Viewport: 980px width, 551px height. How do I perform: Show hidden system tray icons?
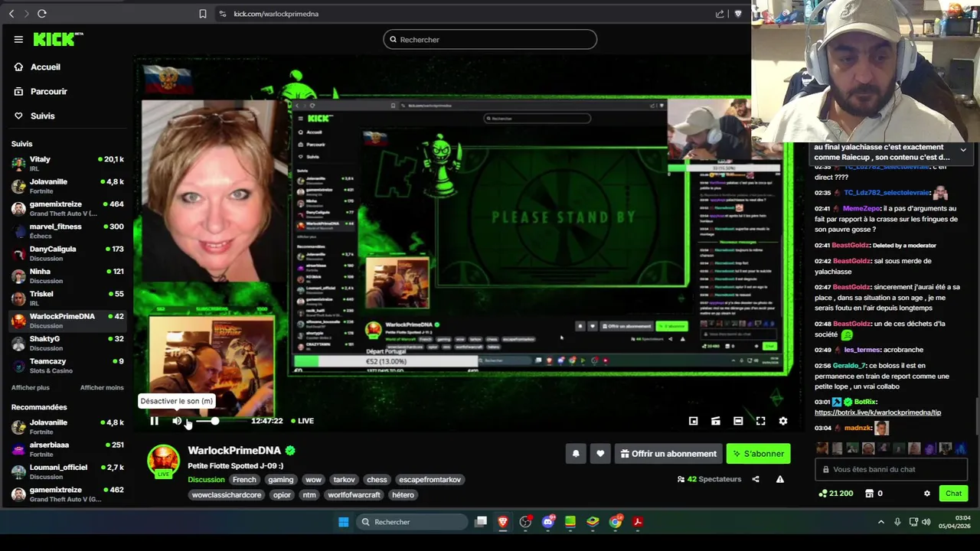pos(880,522)
